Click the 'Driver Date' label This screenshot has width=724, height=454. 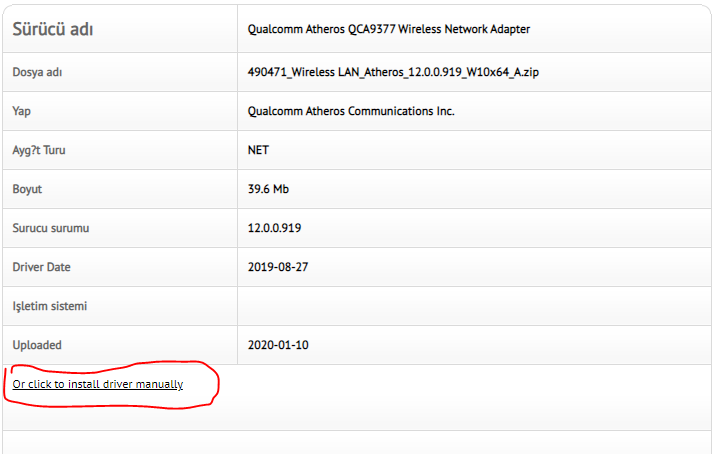click(x=42, y=267)
